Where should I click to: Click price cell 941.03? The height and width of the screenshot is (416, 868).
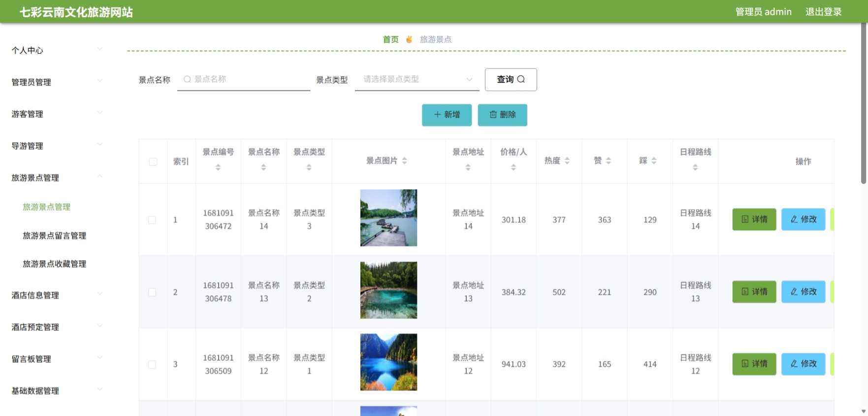514,364
